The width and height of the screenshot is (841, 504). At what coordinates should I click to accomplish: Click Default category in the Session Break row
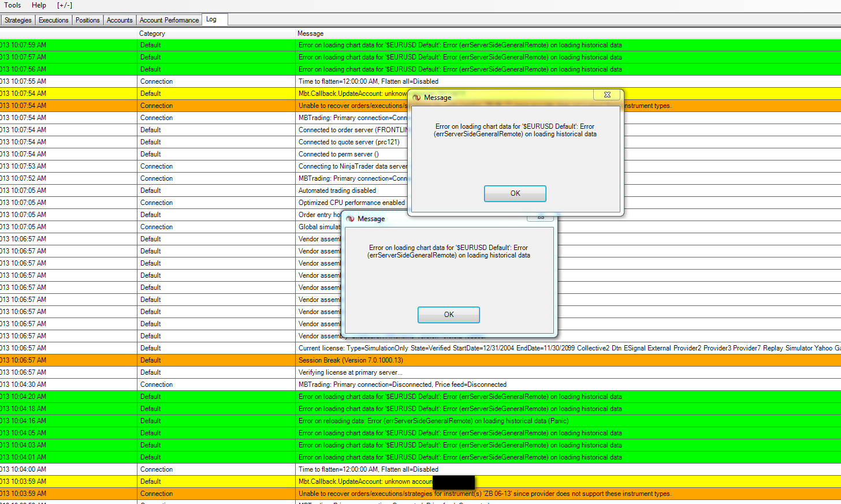coord(150,360)
